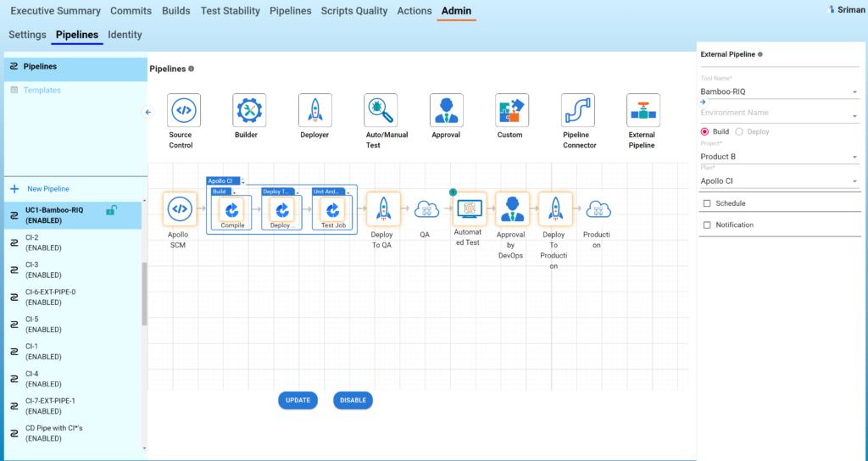This screenshot has height=461, width=868.
Task: Select the CI-5 pipeline in list
Action: pyautogui.click(x=73, y=325)
